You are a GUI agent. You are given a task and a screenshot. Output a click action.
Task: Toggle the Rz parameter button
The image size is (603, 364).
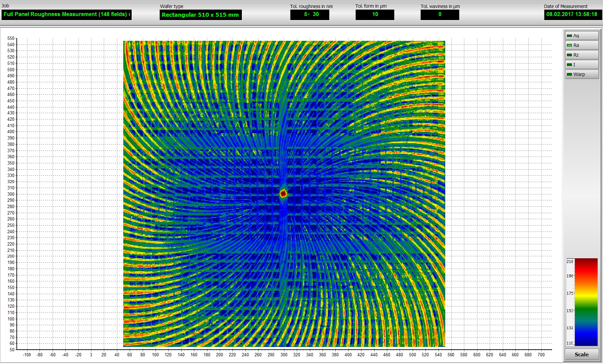pos(582,55)
